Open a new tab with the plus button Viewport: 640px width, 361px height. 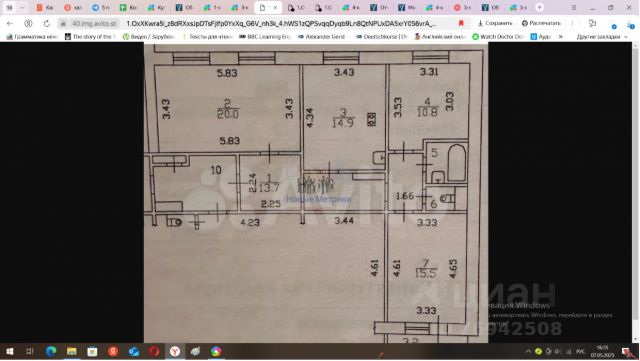[540, 7]
